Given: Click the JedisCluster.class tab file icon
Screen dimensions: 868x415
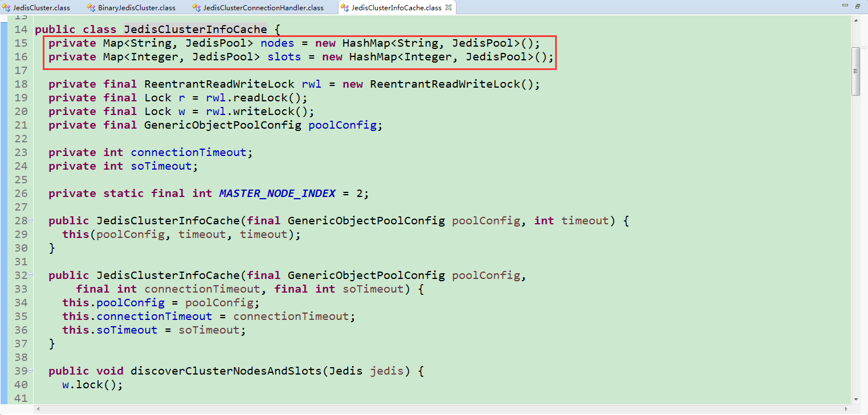Looking at the screenshot, I should click(7, 7).
